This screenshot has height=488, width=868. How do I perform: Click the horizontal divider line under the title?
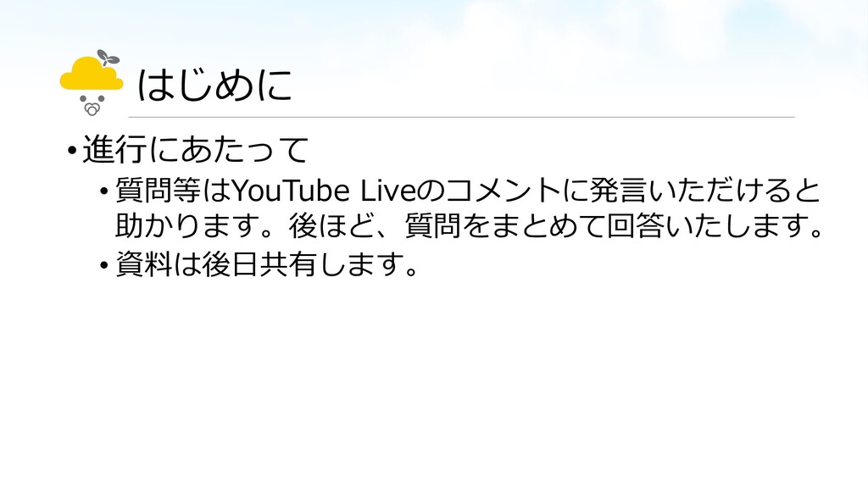461,117
